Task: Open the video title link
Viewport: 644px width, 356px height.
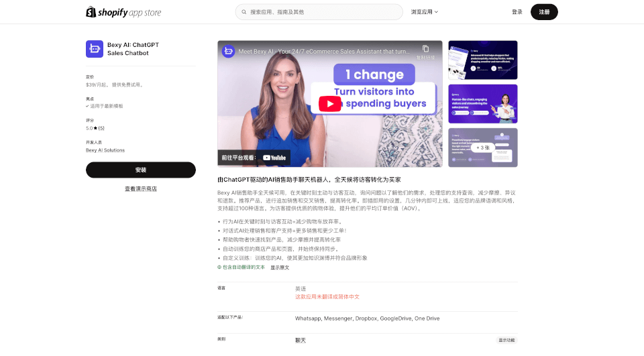Action: 324,52
